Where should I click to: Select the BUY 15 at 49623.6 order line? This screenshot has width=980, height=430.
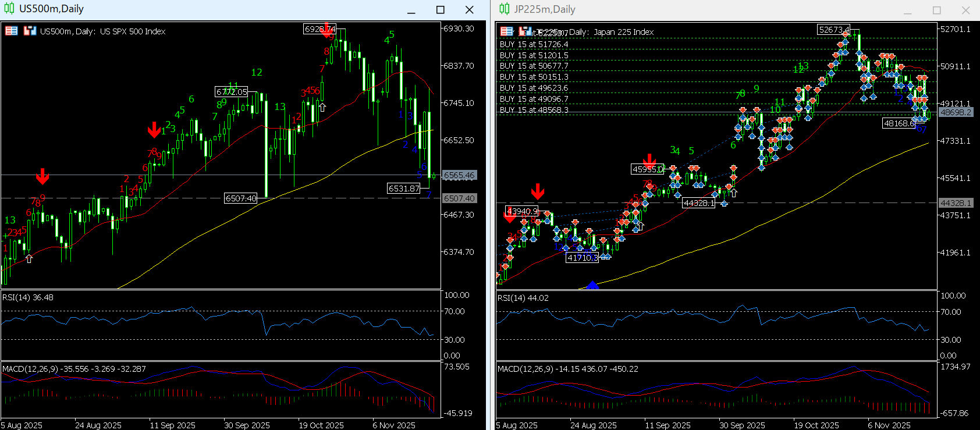click(x=534, y=88)
